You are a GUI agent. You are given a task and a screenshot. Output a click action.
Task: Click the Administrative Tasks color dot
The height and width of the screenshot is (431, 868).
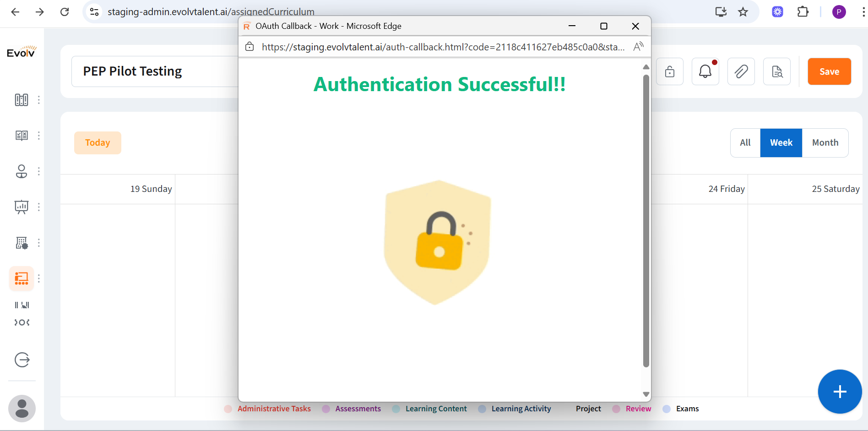coord(228,409)
